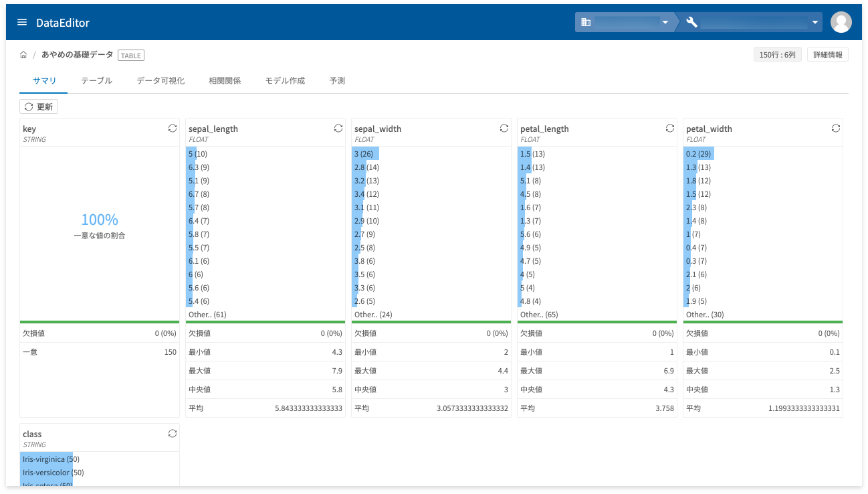Refresh the key column card
Image resolution: width=868 pixels, height=494 pixels.
click(173, 128)
